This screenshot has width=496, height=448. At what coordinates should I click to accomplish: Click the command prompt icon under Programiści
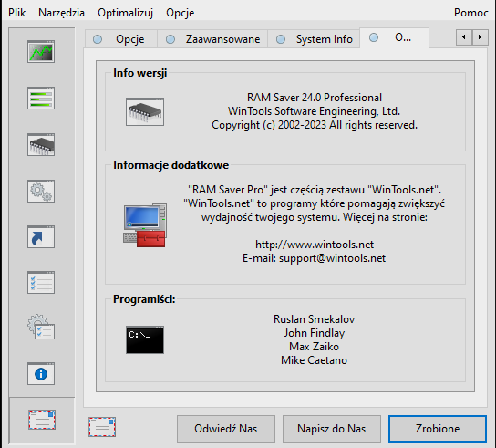click(145, 339)
